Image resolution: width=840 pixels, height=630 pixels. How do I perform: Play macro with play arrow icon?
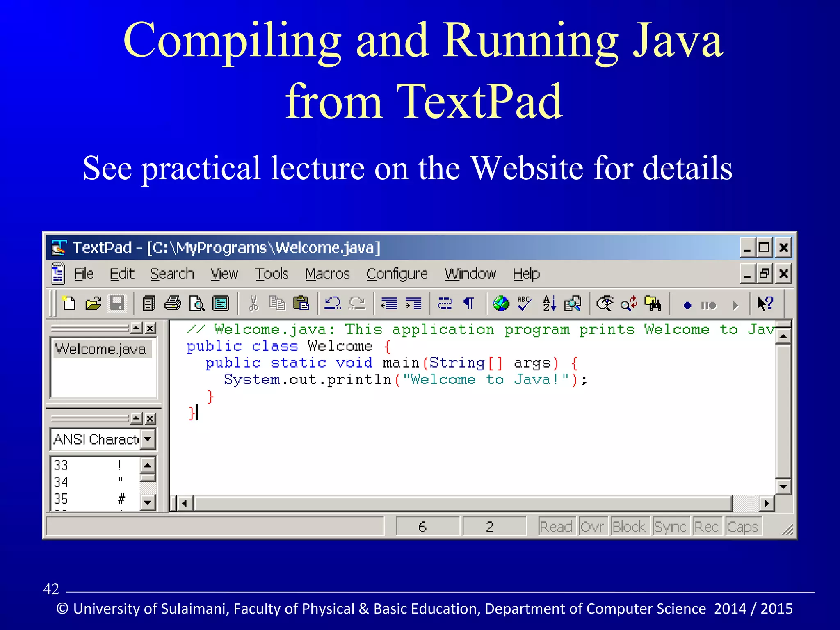point(735,305)
